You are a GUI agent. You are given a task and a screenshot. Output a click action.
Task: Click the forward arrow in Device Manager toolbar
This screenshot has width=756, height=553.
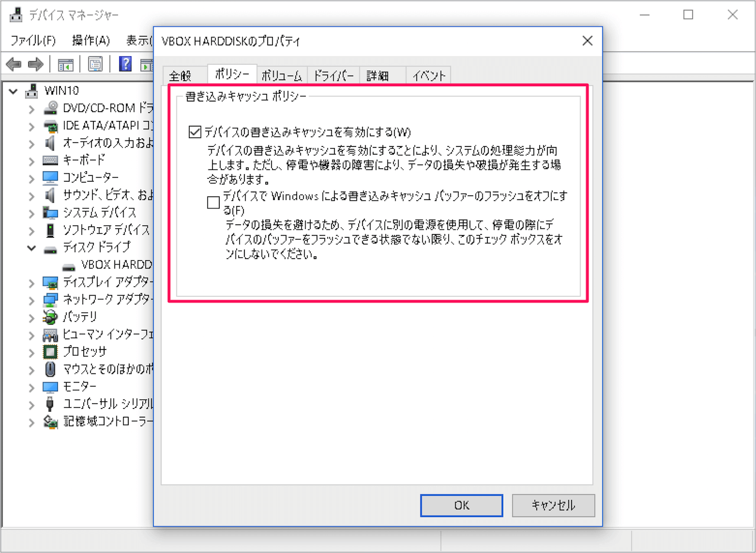point(36,64)
